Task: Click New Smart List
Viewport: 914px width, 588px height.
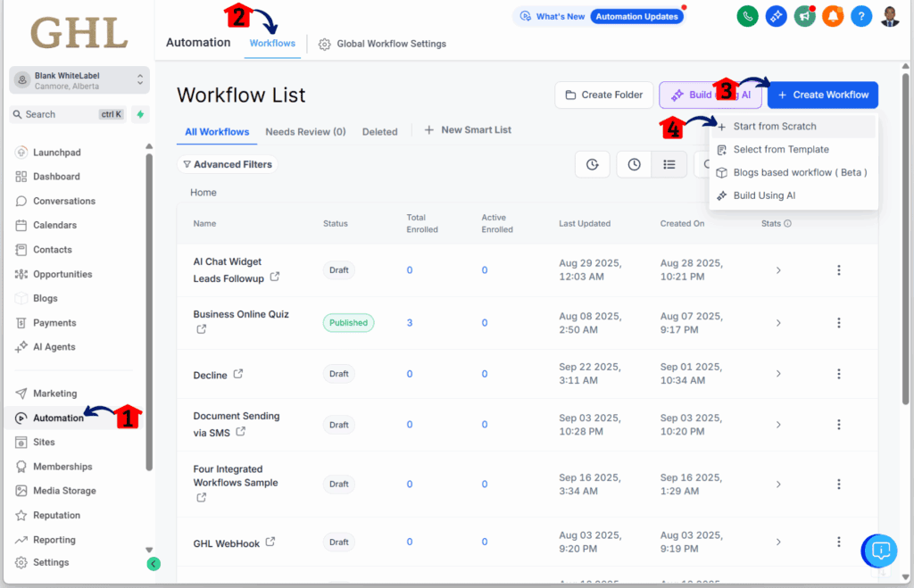Action: [468, 130]
